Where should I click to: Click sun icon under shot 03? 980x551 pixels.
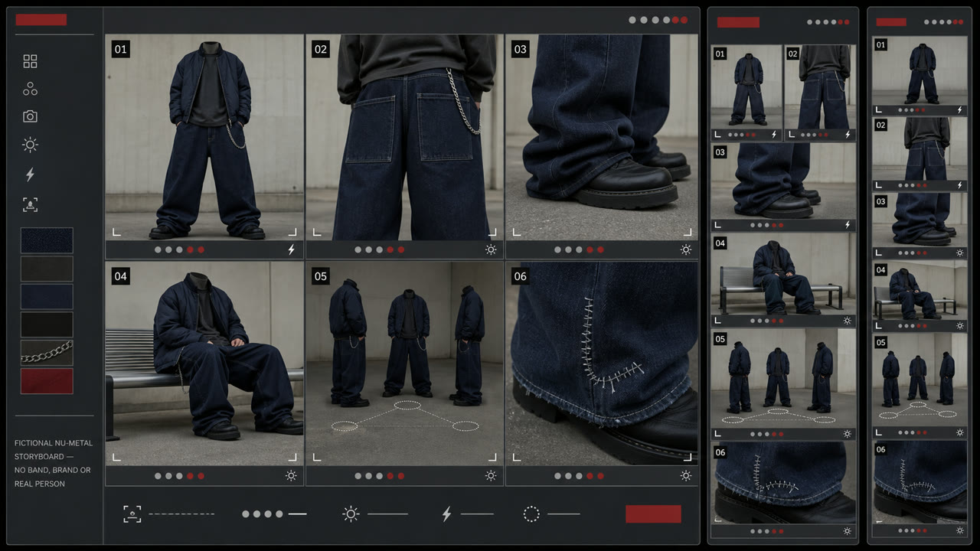(686, 249)
